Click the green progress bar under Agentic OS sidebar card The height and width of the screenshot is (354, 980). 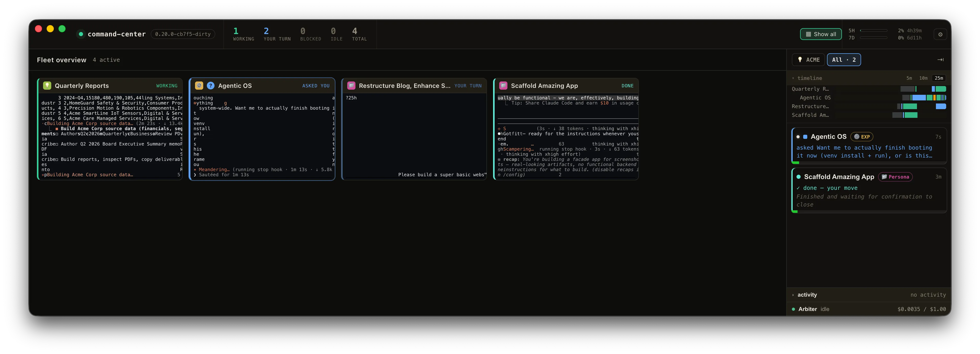(x=795, y=162)
